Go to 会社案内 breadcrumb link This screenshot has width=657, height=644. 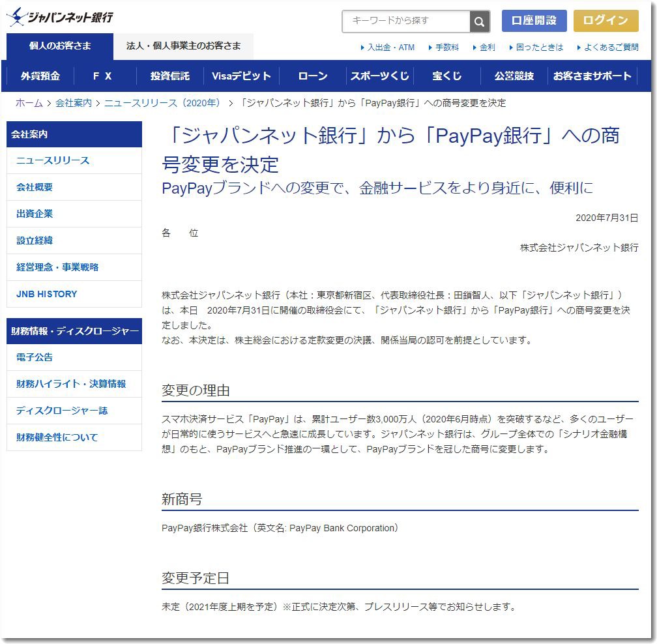click(x=73, y=103)
